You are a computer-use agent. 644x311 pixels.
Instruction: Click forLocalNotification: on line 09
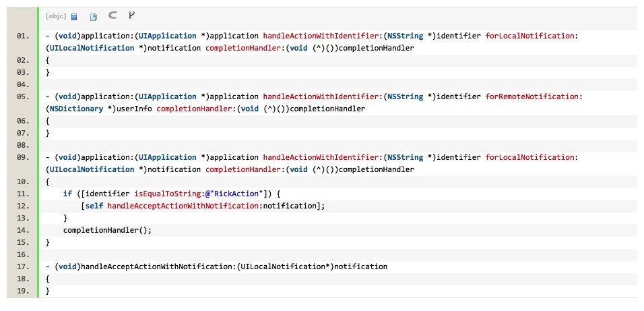click(x=532, y=157)
